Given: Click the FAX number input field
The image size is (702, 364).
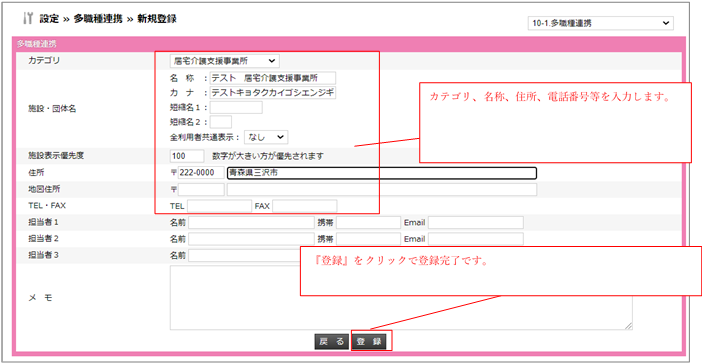Looking at the screenshot, I should [x=304, y=206].
